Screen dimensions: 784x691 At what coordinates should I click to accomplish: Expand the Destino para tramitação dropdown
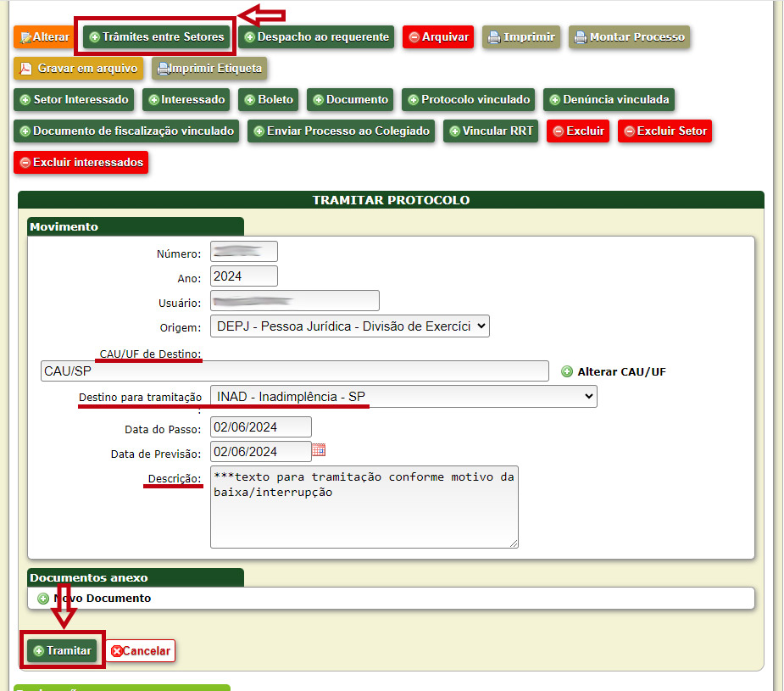403,396
